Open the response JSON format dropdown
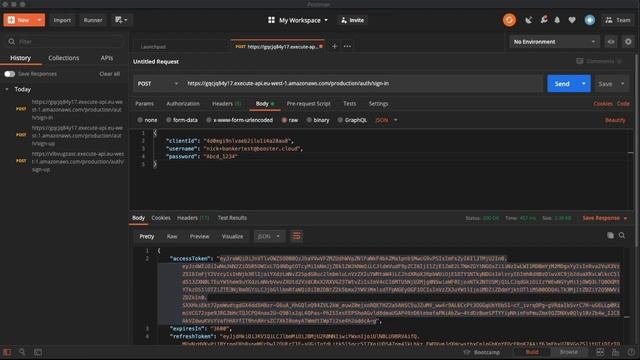640x360 pixels. point(269,236)
